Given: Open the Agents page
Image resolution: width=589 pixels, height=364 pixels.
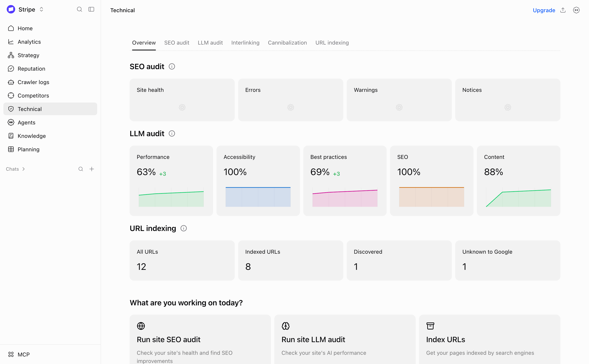Looking at the screenshot, I should [x=50, y=122].
